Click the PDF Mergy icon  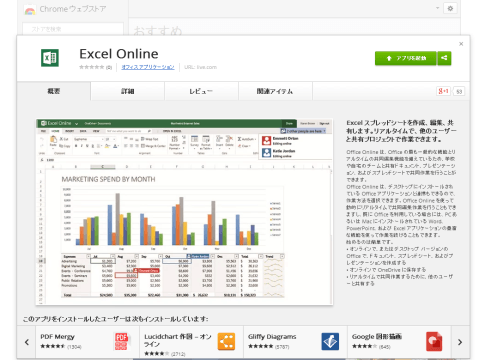(121, 341)
